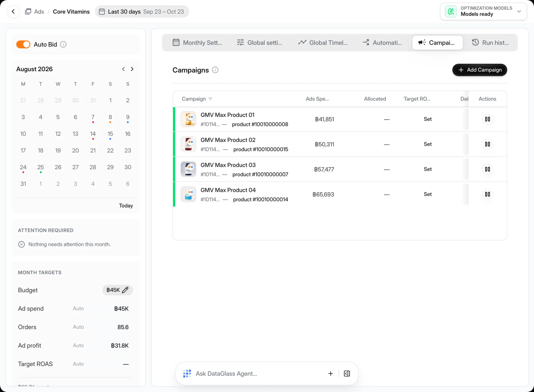Open the Global settings tab
This screenshot has height=392, width=534.
pos(259,43)
